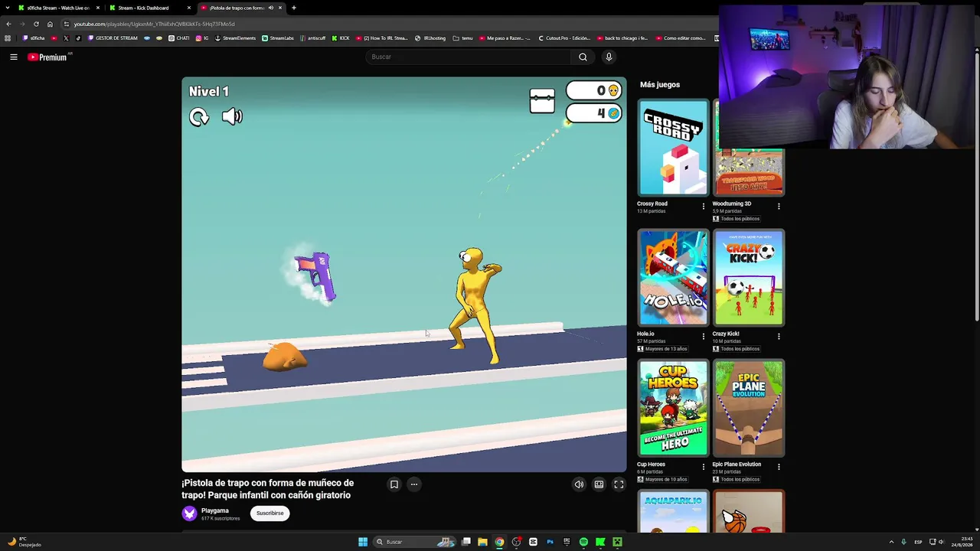Mute the in-game sound speaker icon
Viewport: 980px width, 551px height.
(232, 116)
